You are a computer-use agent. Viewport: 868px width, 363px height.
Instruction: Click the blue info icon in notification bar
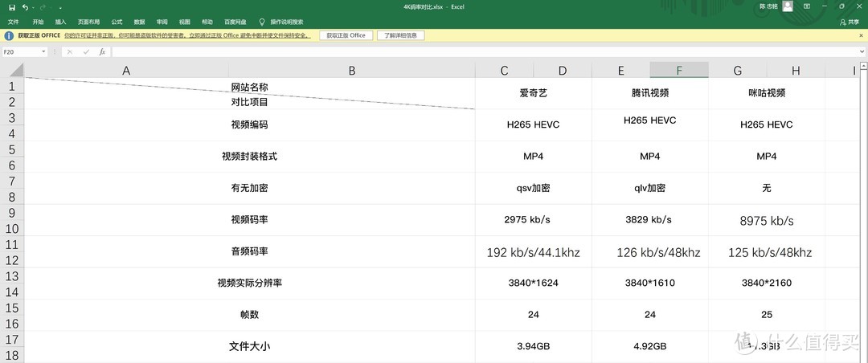[x=9, y=35]
